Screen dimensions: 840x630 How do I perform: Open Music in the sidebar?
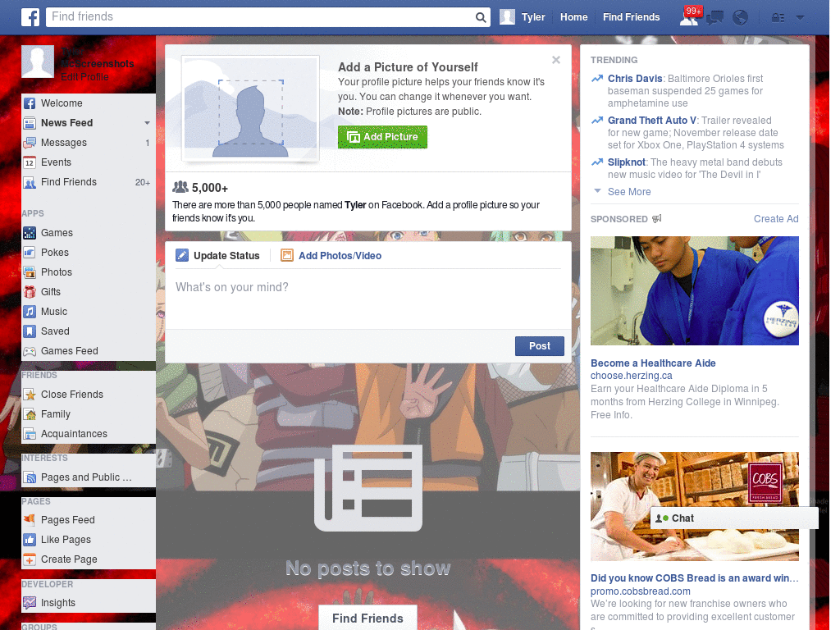(89, 311)
